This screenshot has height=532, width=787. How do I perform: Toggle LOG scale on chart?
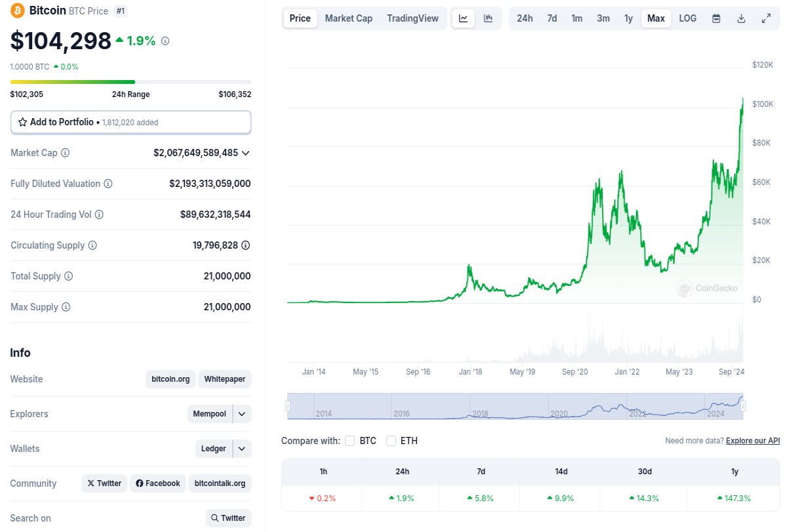(x=688, y=18)
